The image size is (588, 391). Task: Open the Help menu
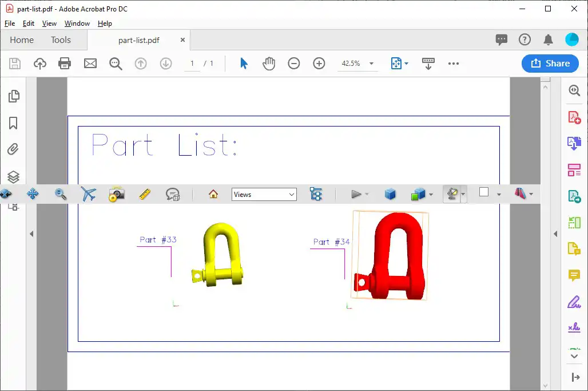(x=105, y=23)
